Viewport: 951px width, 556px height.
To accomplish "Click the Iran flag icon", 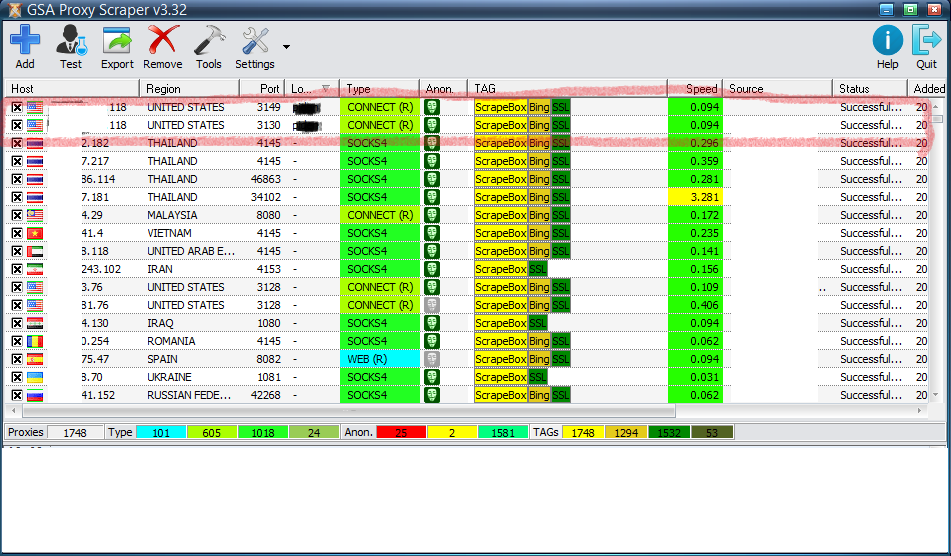I will pyautogui.click(x=35, y=269).
